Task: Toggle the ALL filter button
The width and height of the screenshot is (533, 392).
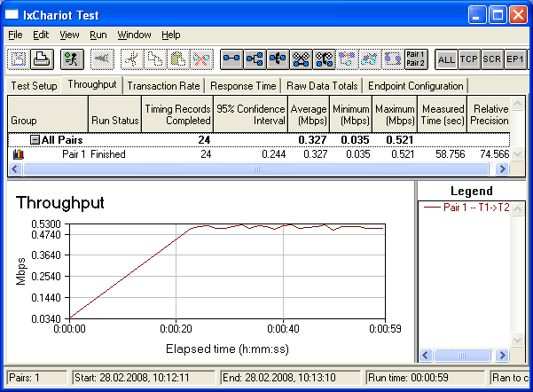Action: (x=446, y=59)
